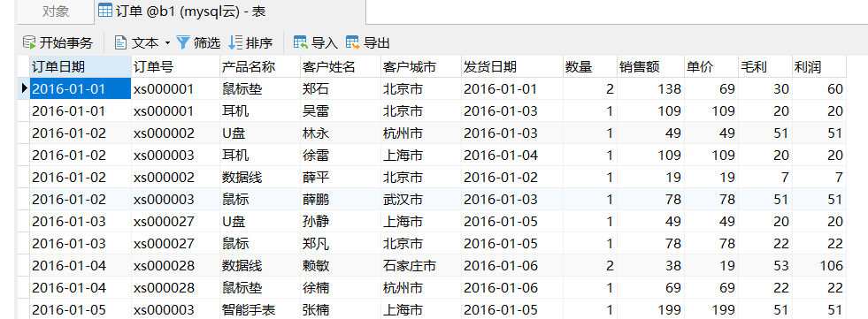
Task: Select 发货日期 2016-01-04 cell
Action: click(x=512, y=156)
